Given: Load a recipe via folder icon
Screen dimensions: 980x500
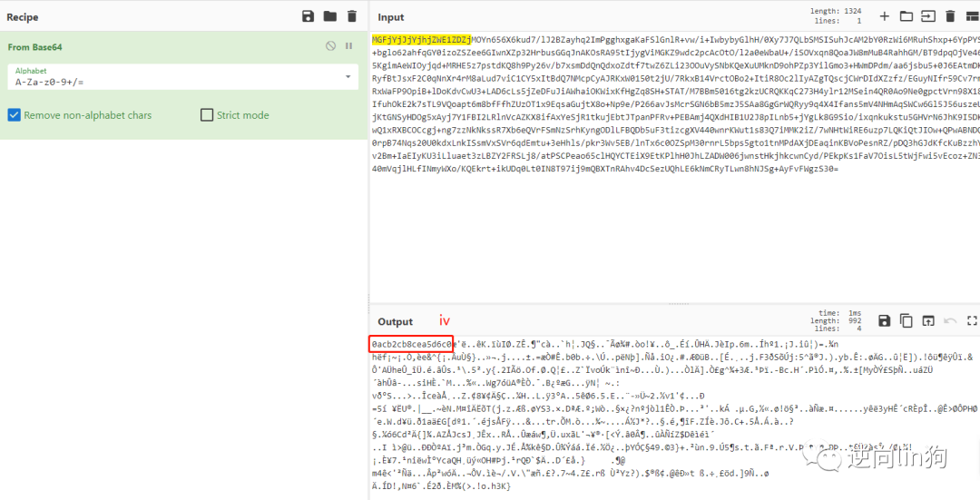Looking at the screenshot, I should [x=330, y=17].
